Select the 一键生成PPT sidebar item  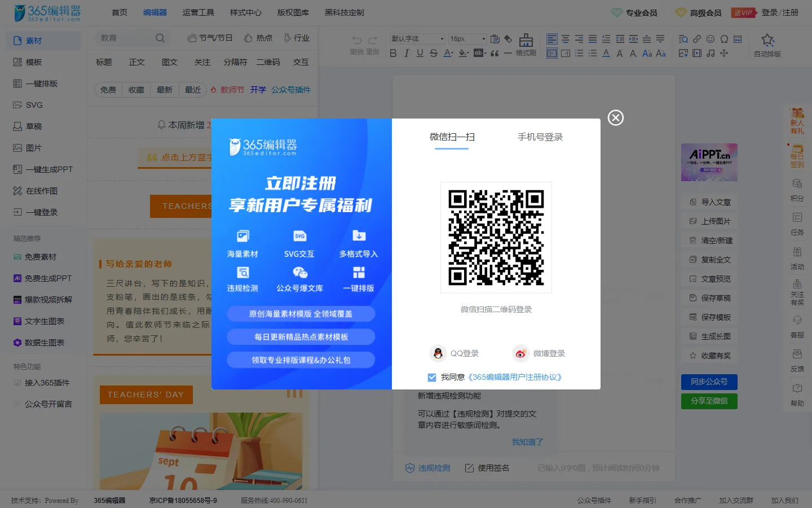(x=43, y=169)
